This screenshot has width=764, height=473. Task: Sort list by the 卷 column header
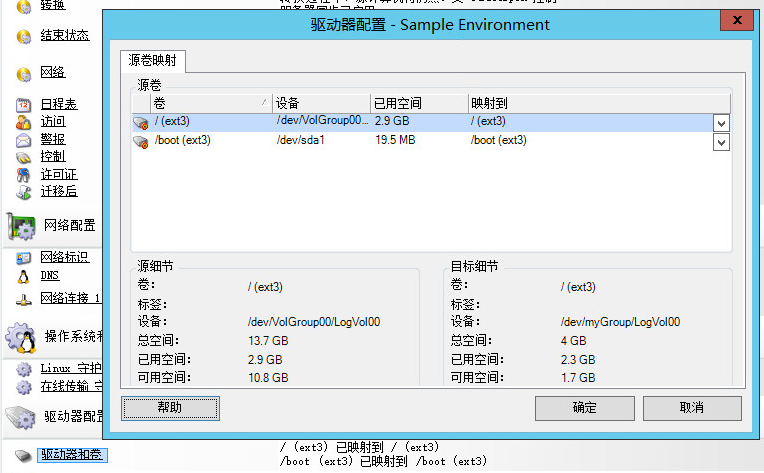point(210,103)
